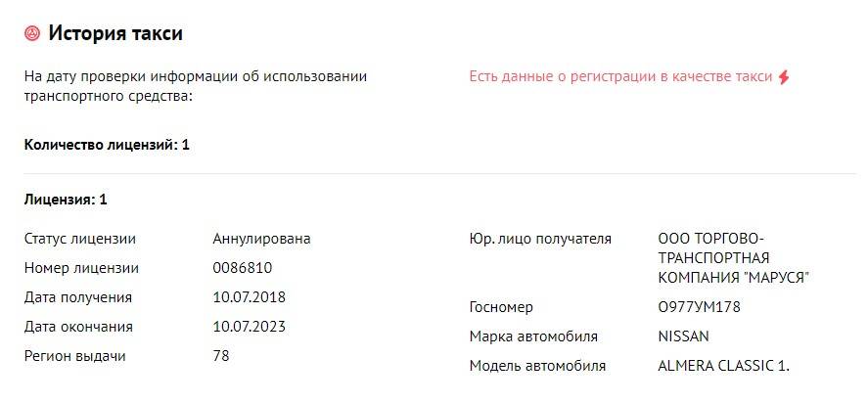Click the "Лицензия: 1" subheading
The image size is (868, 403).
(66, 200)
